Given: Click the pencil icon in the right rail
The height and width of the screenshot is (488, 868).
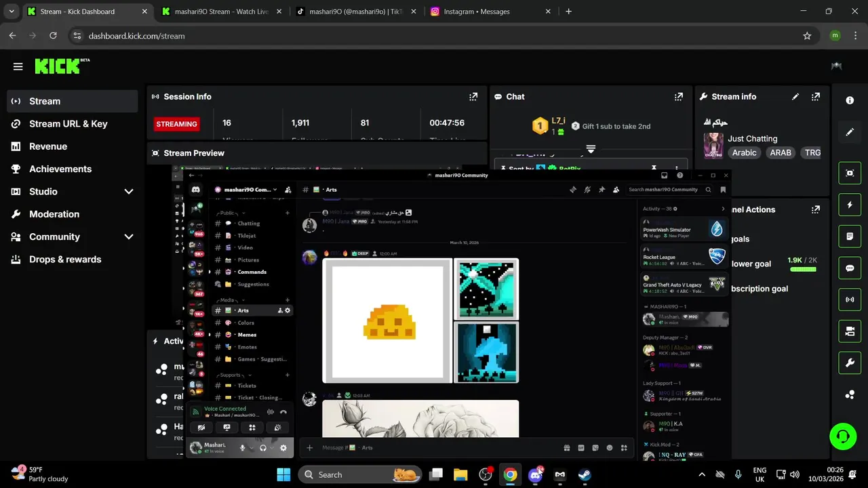Looking at the screenshot, I should (850, 132).
